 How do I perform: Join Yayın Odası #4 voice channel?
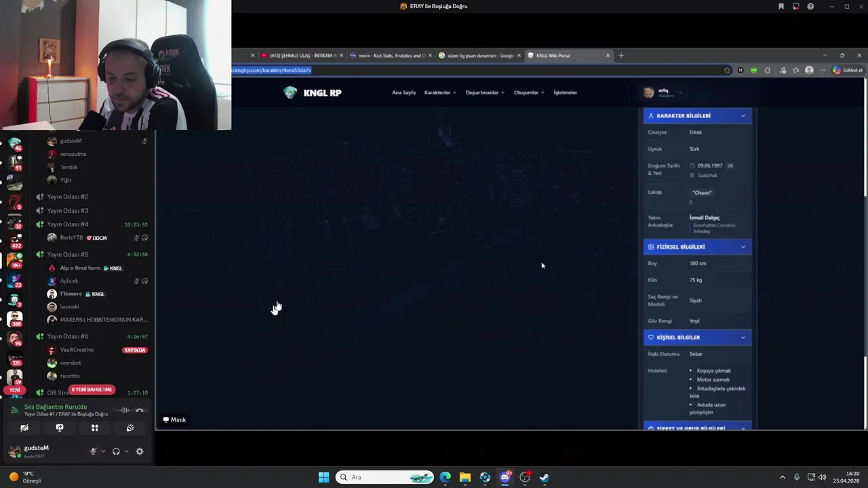point(68,224)
